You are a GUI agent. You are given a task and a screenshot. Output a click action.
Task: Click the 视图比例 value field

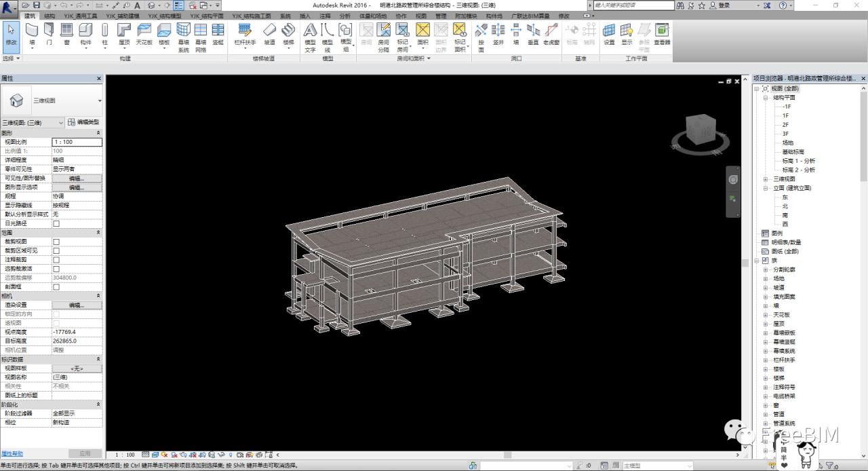click(x=77, y=143)
